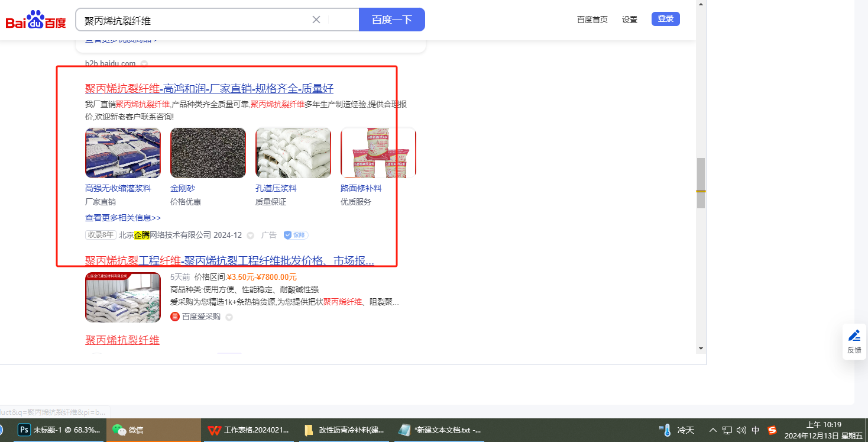Click the Sogou input method tray icon
This screenshot has height=442, width=868.
[x=772, y=430]
